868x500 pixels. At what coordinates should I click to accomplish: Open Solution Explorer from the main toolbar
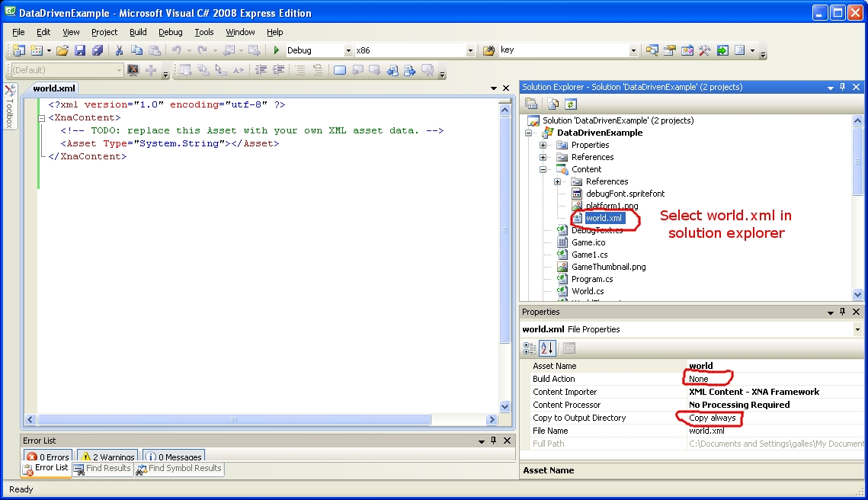coord(652,50)
